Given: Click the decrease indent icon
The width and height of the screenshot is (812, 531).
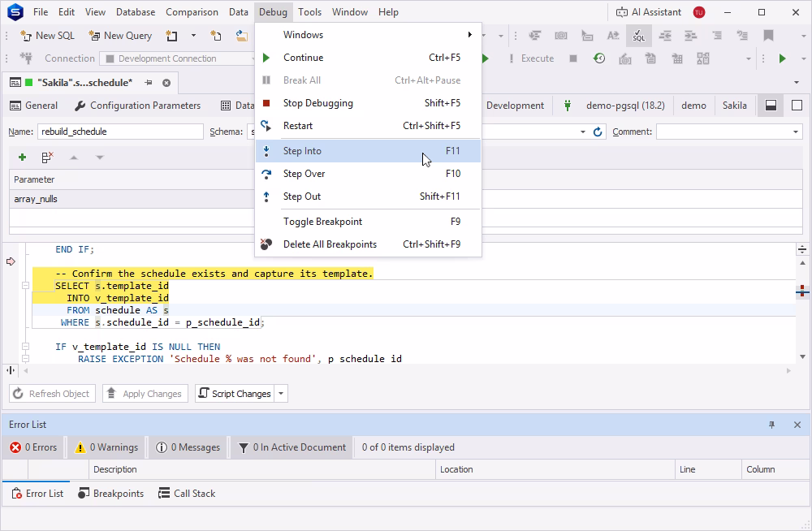Looking at the screenshot, I should pos(665,36).
